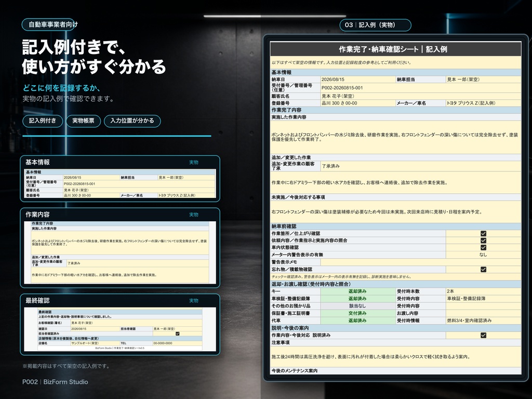Click the 今後のメンテナンス案内 label
Screen dimensions: 532x399
click(x=295, y=371)
